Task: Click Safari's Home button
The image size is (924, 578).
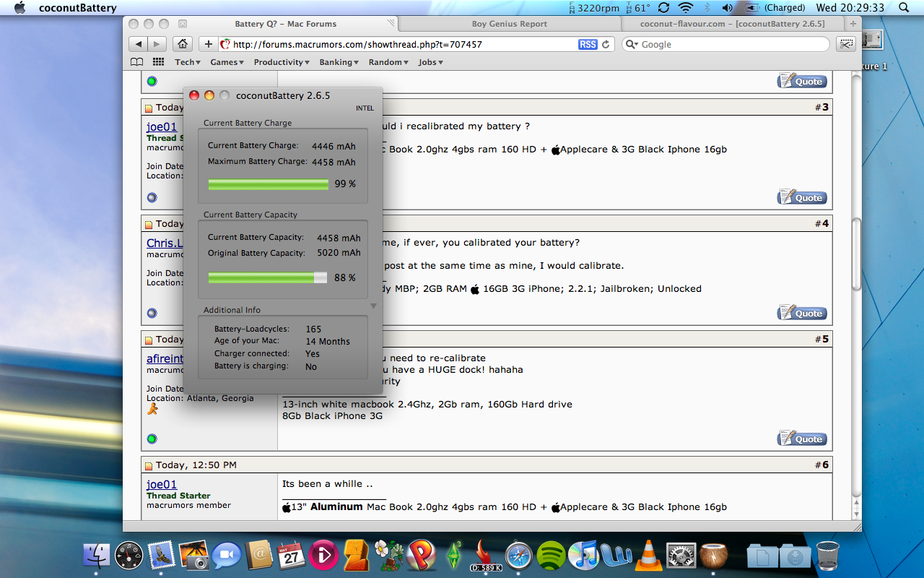Action: coord(183,44)
